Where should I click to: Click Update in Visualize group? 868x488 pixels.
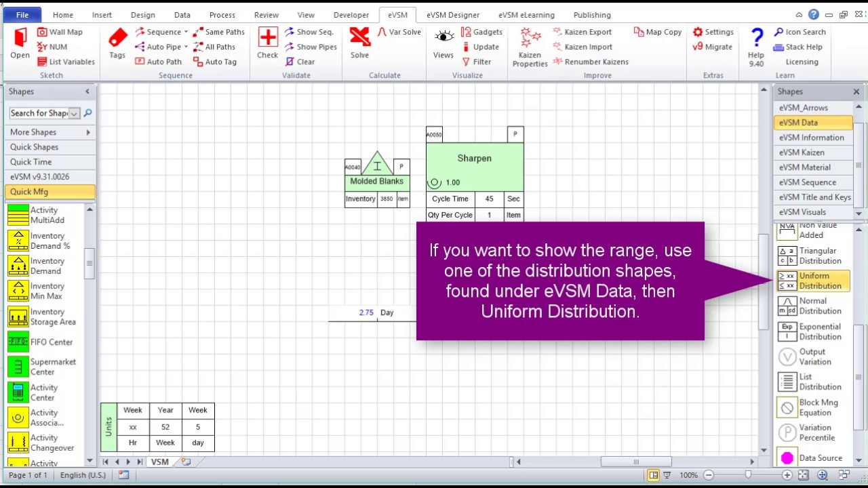tap(480, 47)
